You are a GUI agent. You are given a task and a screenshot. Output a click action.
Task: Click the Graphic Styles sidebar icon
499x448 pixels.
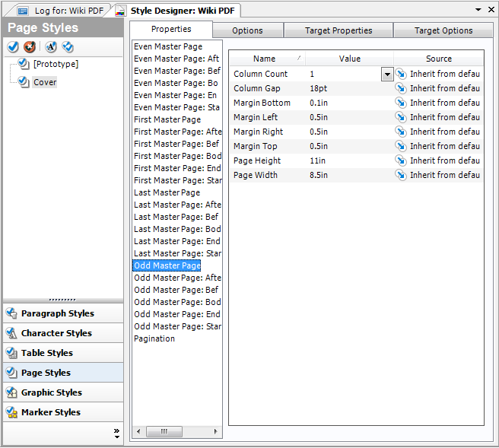point(11,392)
